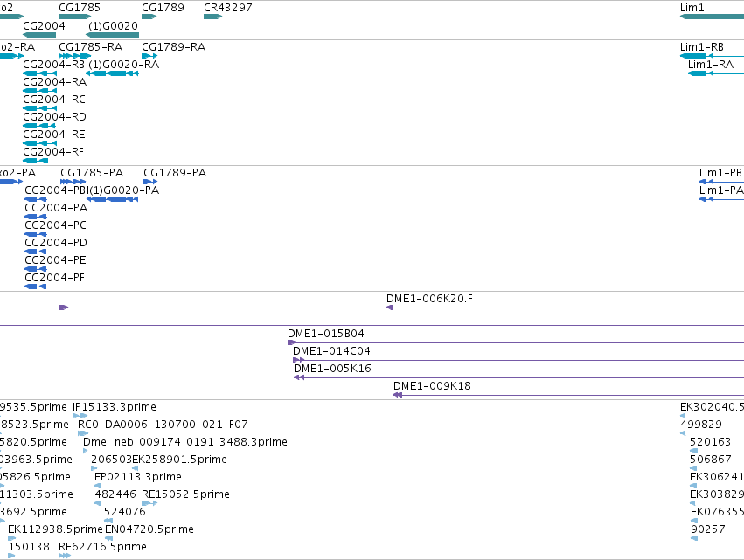Open the IP15133.3prime EST feature

click(80, 416)
